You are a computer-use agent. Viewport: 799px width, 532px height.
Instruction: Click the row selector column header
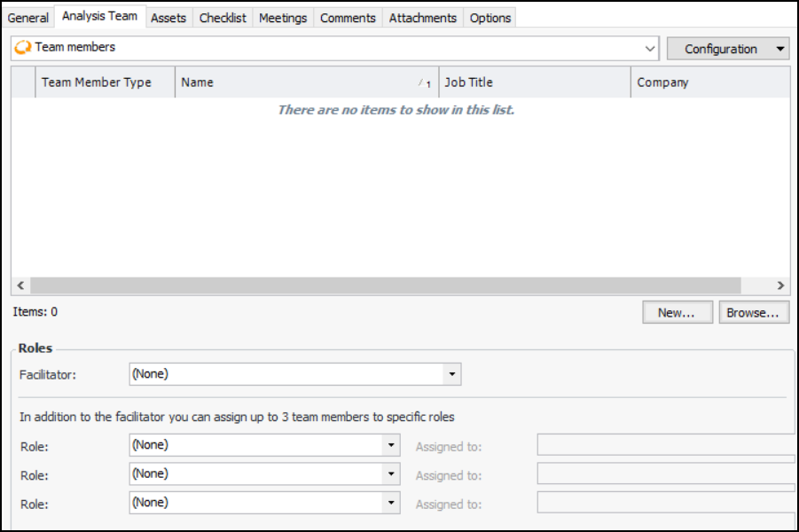23,82
